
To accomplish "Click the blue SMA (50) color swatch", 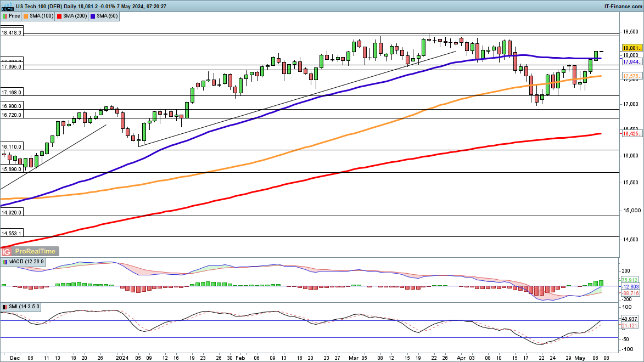I will point(93,16).
